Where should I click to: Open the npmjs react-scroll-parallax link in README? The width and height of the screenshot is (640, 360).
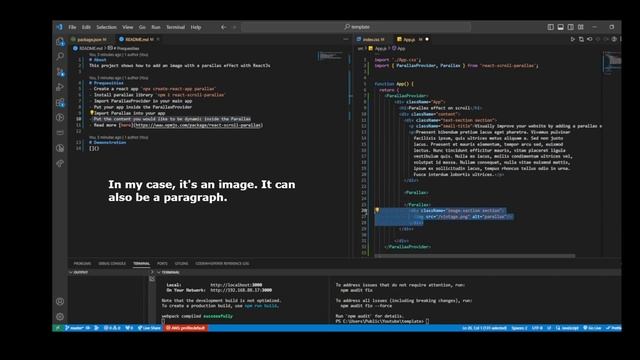pyautogui.click(x=198, y=125)
